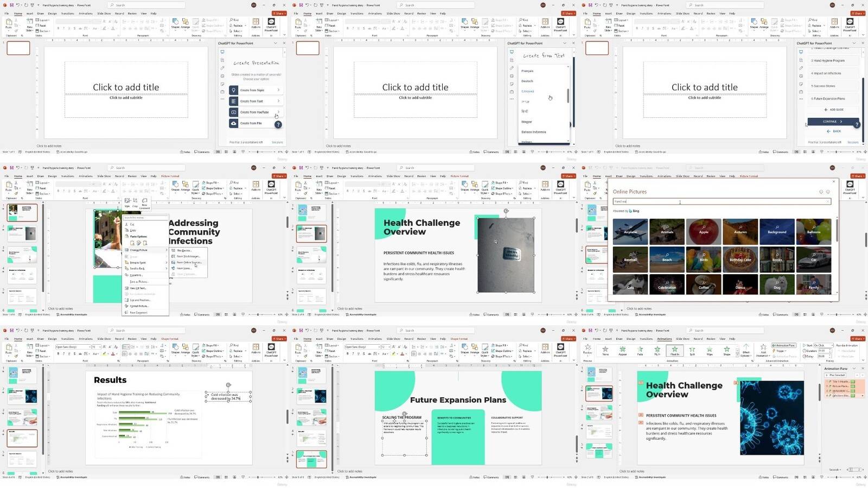The height and width of the screenshot is (488, 868).
Task: Click the Share button in the Create Presentation window
Action: tap(279, 13)
